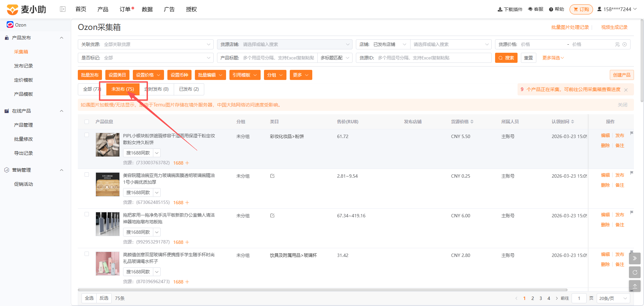The image size is (644, 306).
Task: Collapse the sidebar with the fold icon
Action: tap(63, 9)
